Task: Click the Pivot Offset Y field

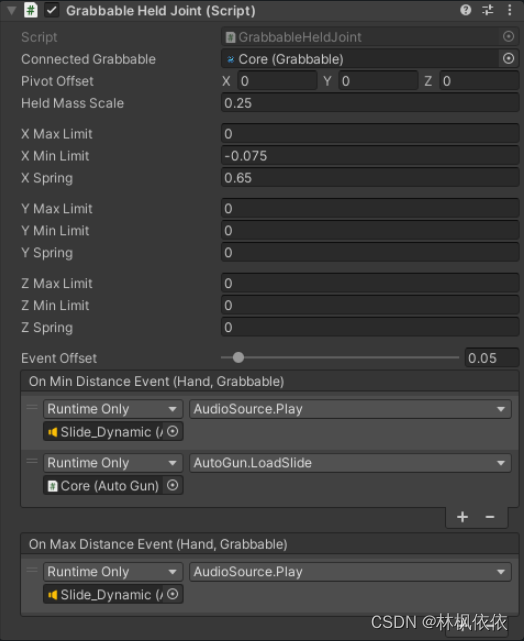Action: tap(378, 81)
